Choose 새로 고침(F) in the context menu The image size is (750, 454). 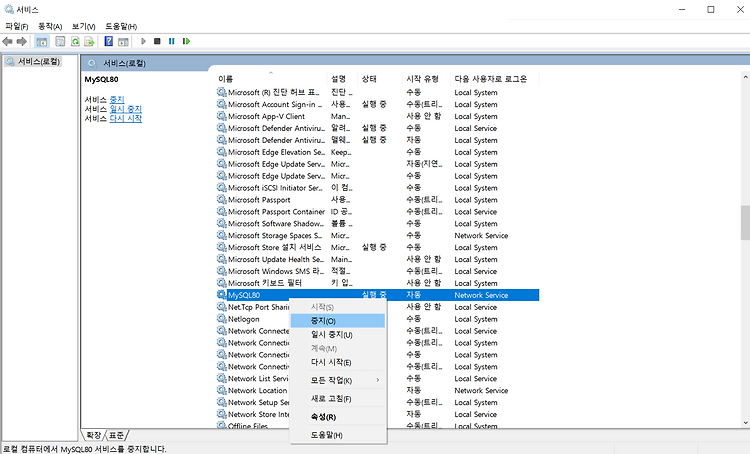[x=338, y=399]
